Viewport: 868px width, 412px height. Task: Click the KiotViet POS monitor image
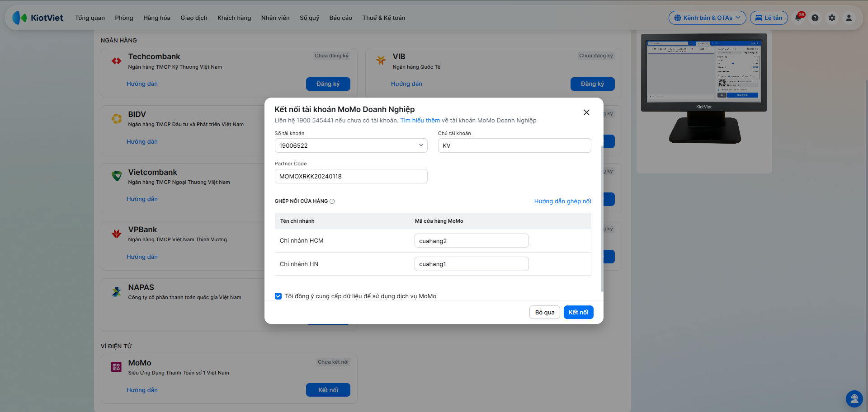[704, 89]
